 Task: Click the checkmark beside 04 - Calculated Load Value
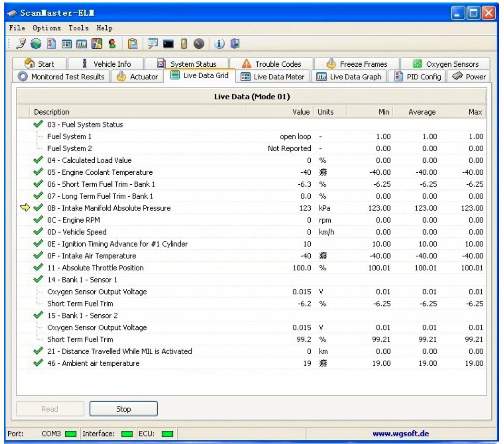[38, 160]
